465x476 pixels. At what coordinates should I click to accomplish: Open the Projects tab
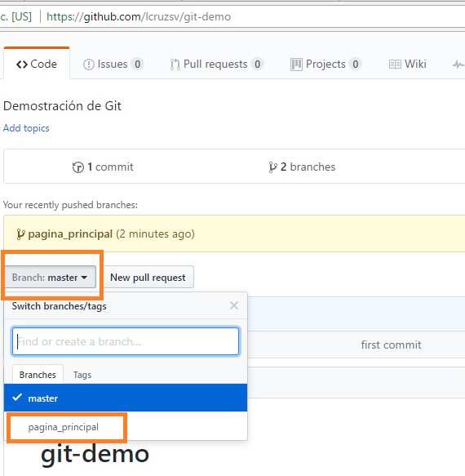[x=325, y=64]
